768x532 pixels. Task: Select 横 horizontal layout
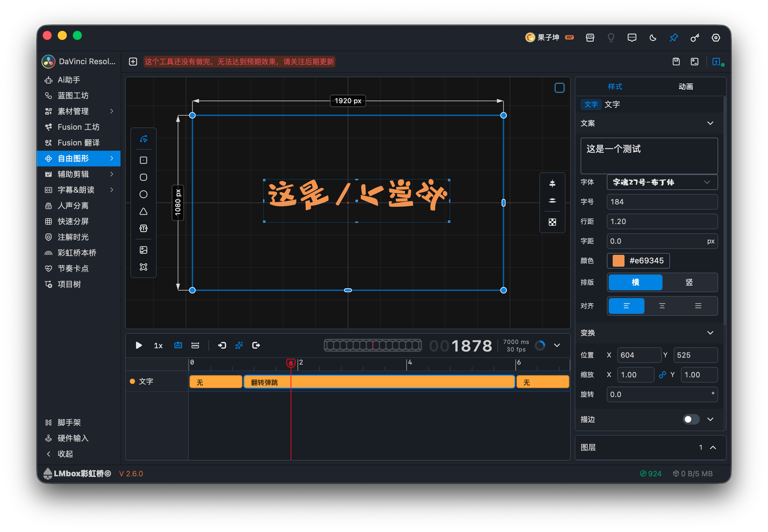tap(635, 283)
